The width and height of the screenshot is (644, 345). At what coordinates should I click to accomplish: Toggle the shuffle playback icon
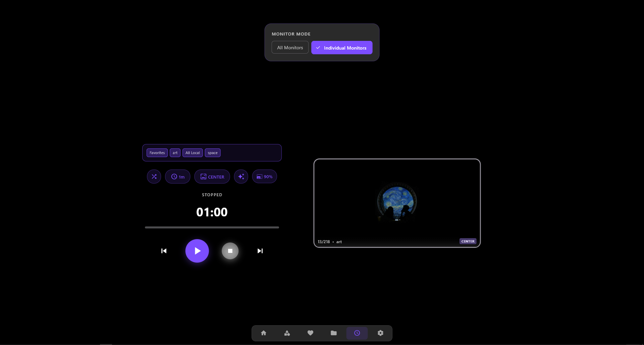click(x=154, y=177)
